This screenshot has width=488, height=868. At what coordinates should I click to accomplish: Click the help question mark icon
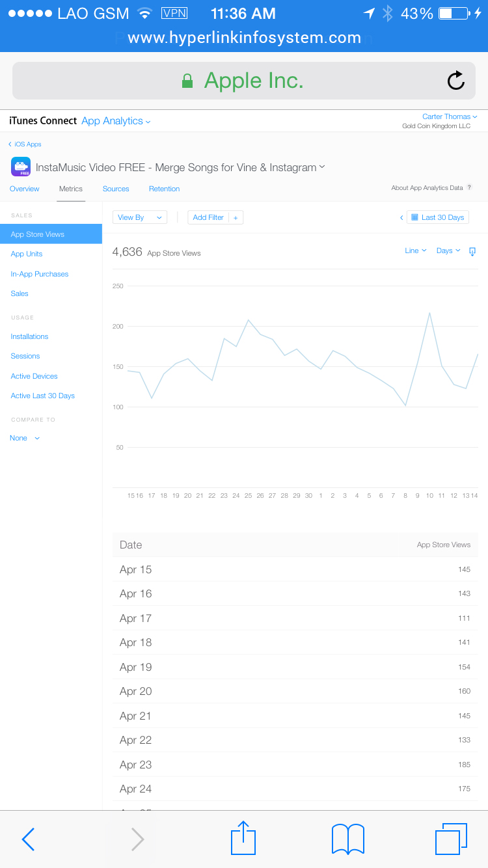pos(470,187)
